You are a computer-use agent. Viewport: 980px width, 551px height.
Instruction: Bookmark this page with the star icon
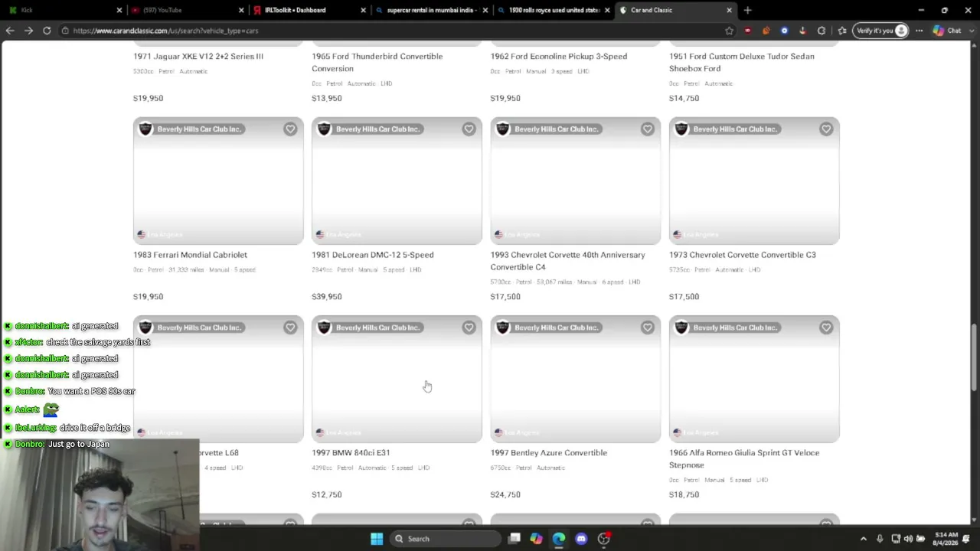coord(729,31)
